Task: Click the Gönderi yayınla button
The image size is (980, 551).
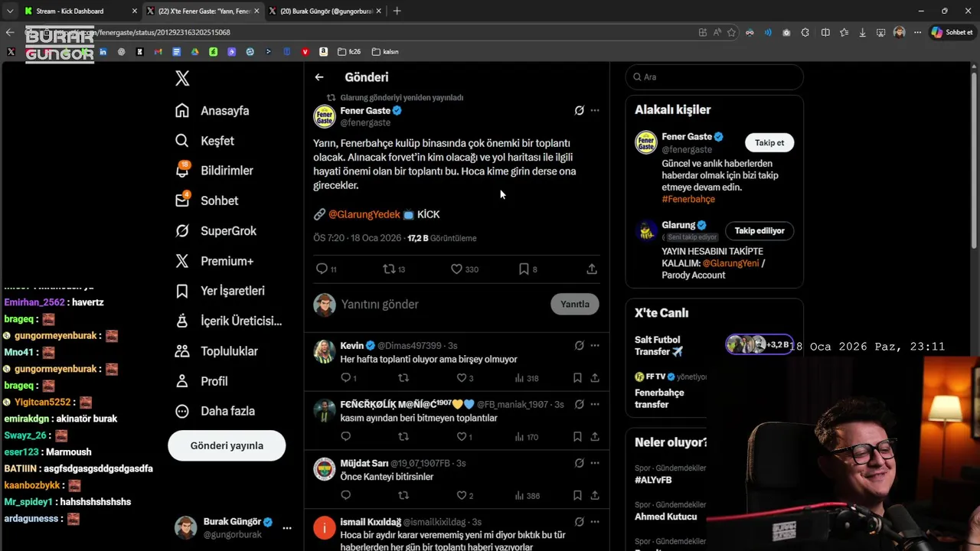Action: (227, 445)
